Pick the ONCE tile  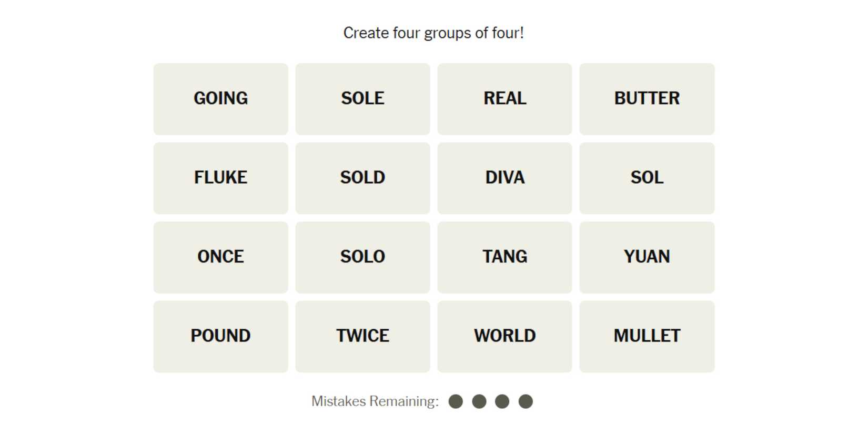point(220,257)
